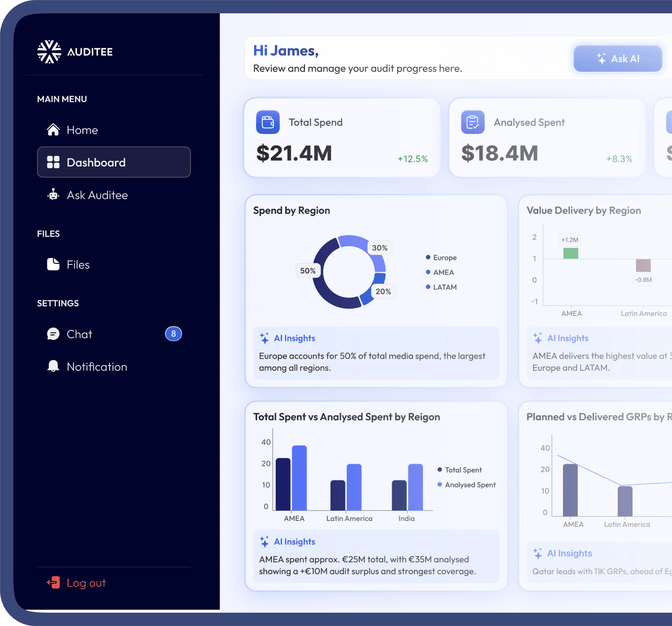Viewport: 672px width, 626px height.
Task: Click the Files document icon
Action: (53, 264)
